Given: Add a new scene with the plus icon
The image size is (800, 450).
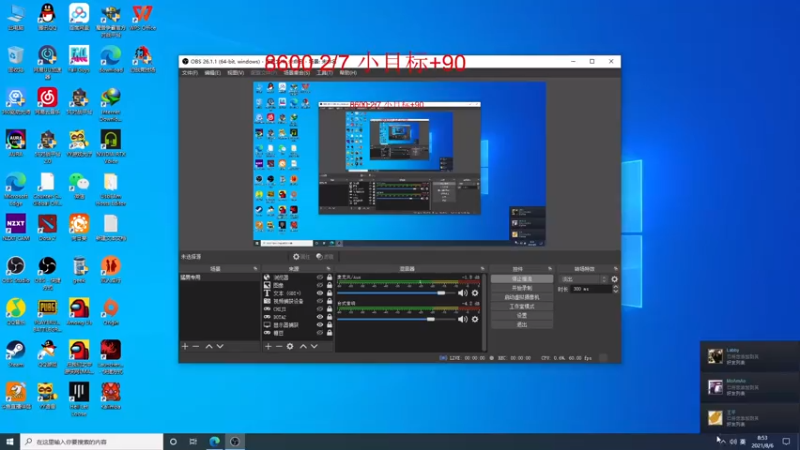Looking at the screenshot, I should tap(185, 346).
